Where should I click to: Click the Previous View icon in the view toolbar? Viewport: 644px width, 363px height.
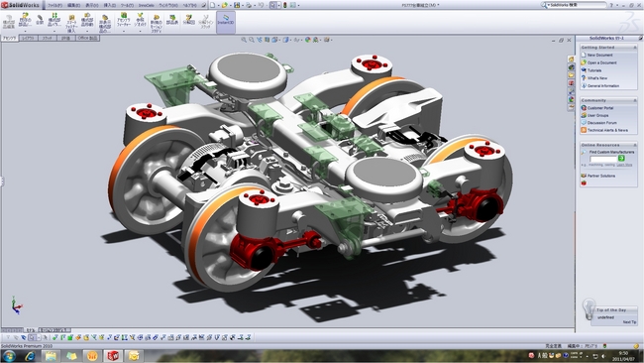coord(260,40)
